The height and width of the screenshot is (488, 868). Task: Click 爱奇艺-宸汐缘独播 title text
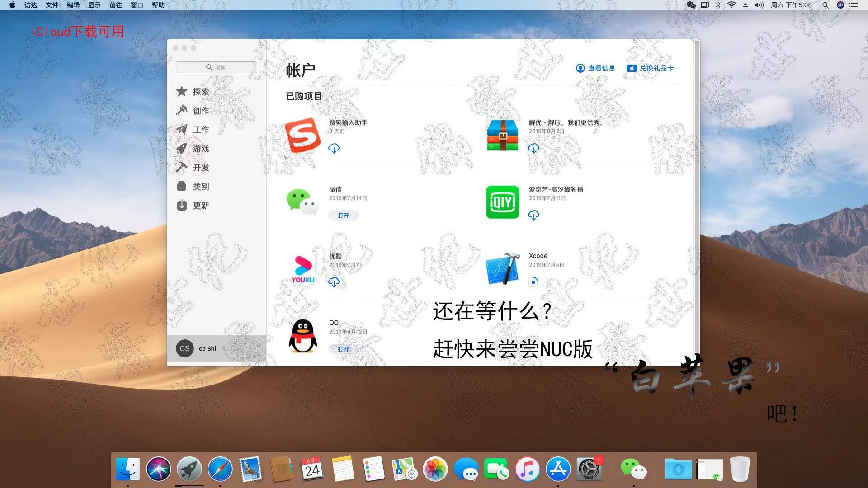(x=556, y=189)
